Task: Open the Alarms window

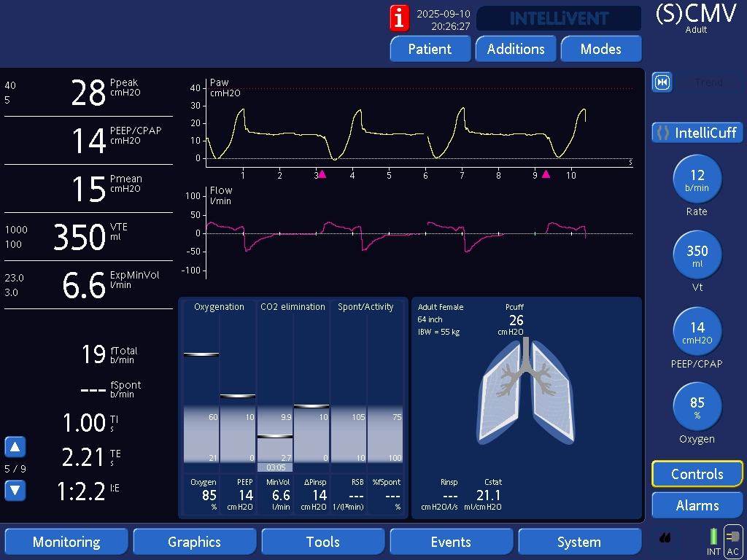Action: point(697,505)
